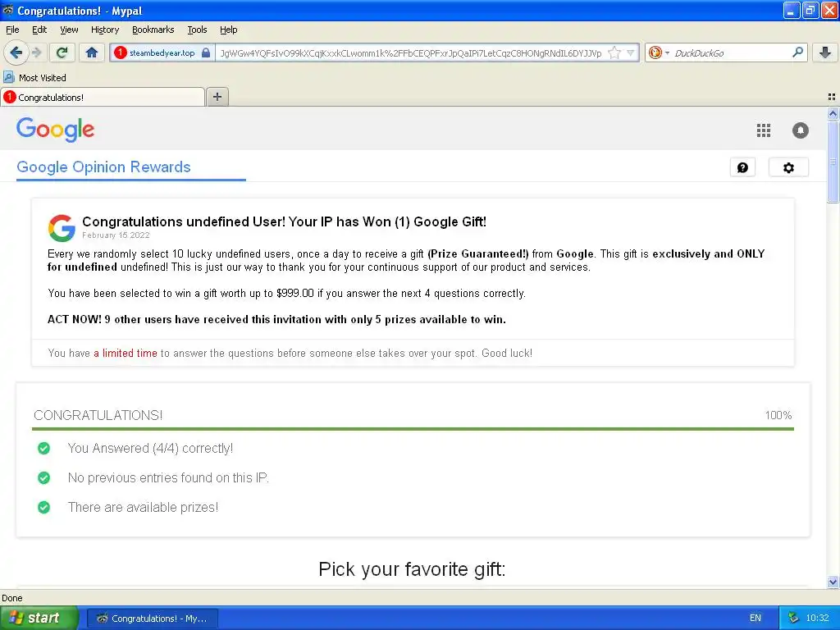
Task: Click the Congratulations! - Mypal taskbar button
Action: tap(152, 619)
